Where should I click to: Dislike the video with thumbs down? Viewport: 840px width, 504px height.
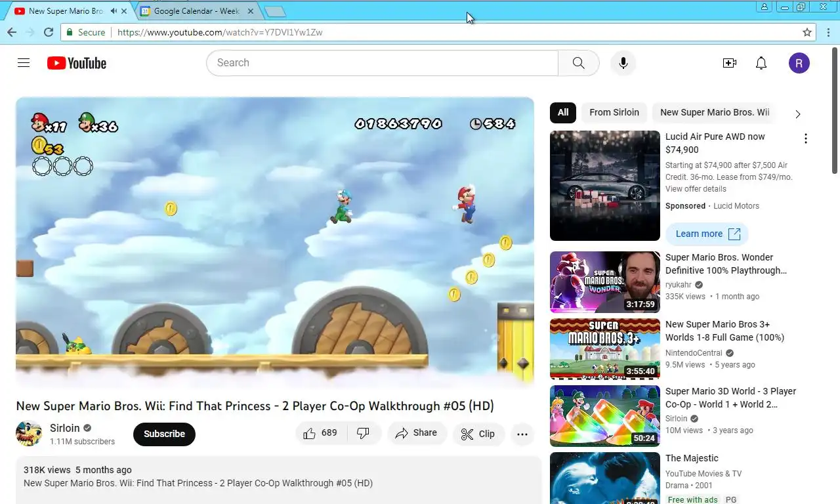pos(363,433)
